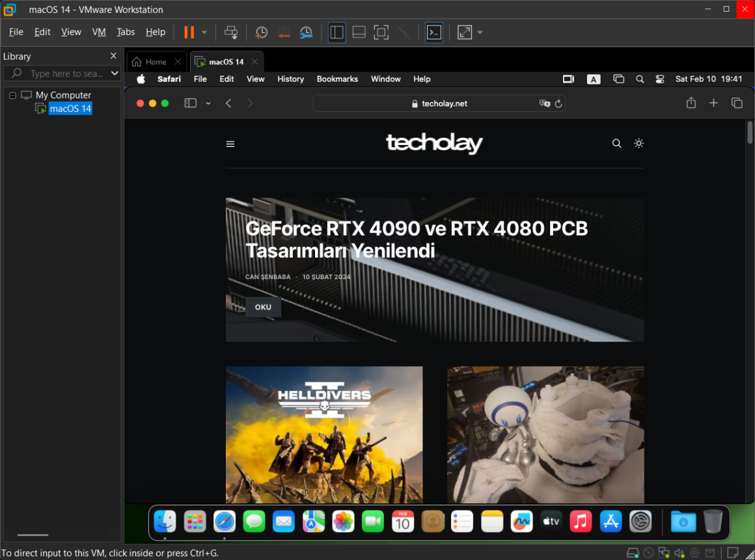Click the CAN ŞENBABA author link
Image resolution: width=755 pixels, height=560 pixels.
click(268, 276)
